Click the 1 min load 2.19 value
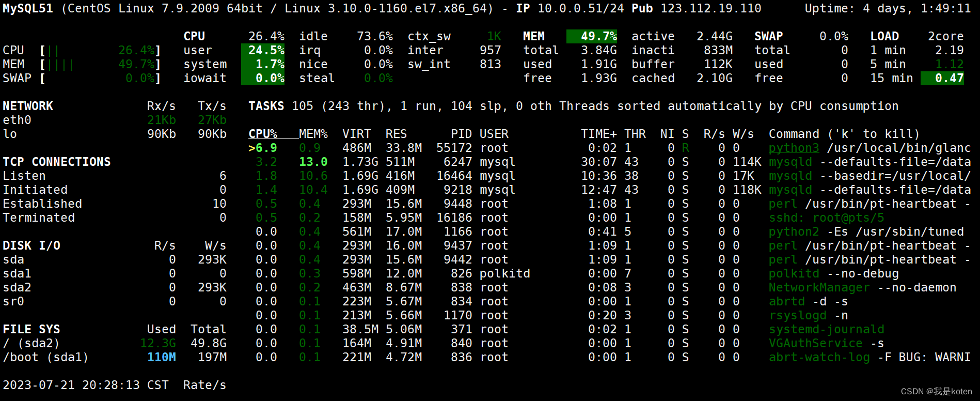980x401 pixels. pyautogui.click(x=950, y=50)
